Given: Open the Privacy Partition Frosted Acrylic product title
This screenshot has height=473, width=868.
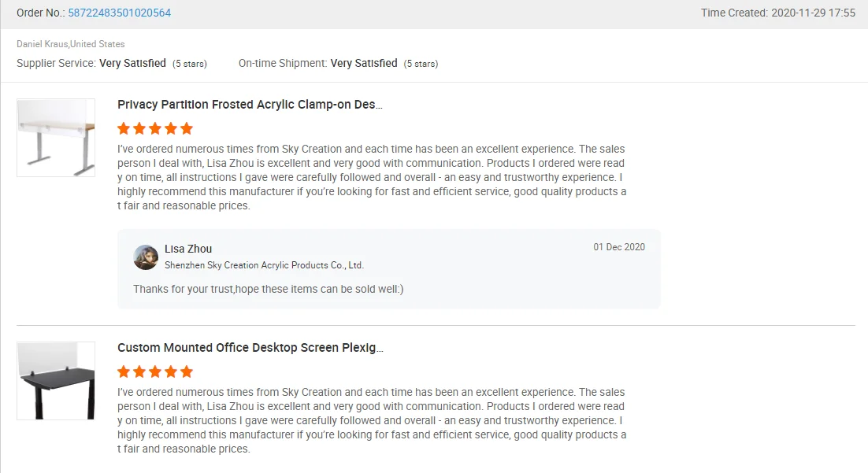Looking at the screenshot, I should point(250,105).
